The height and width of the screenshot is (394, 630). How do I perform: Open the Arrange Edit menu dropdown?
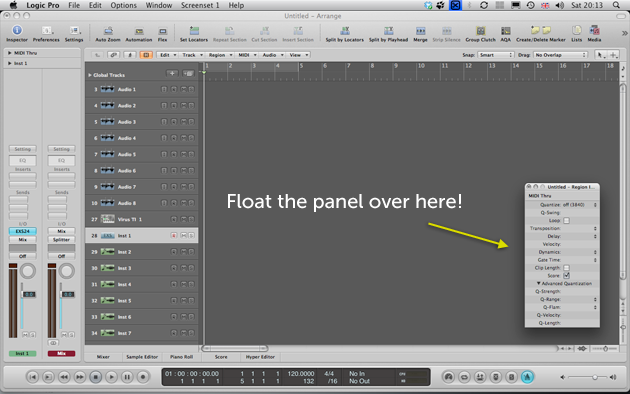168,55
